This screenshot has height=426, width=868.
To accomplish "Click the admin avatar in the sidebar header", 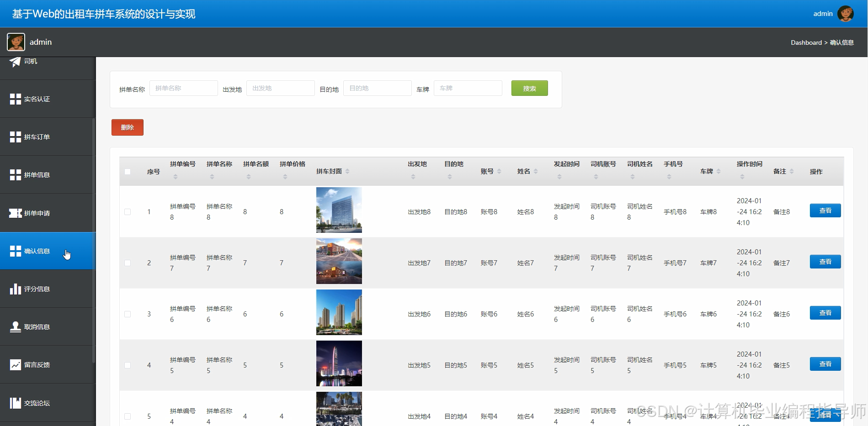I will pyautogui.click(x=16, y=42).
